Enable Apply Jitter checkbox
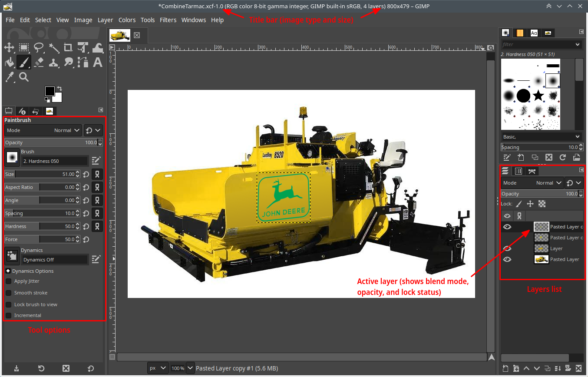Viewport: 588px width, 377px height. point(8,281)
